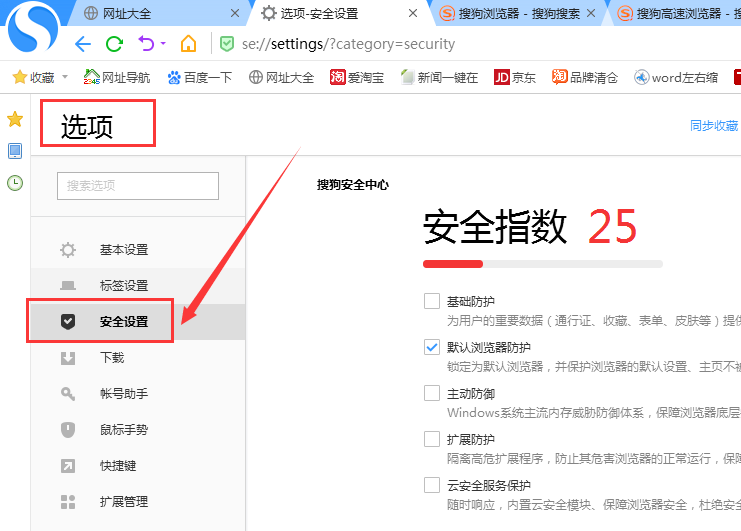Click the arrow icon beside 快捷键

point(68,466)
